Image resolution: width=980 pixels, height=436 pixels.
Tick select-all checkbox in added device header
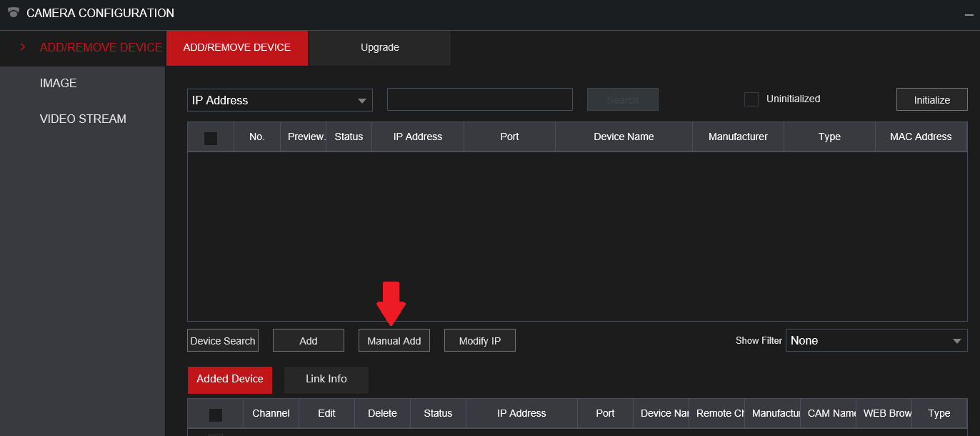pyautogui.click(x=216, y=415)
